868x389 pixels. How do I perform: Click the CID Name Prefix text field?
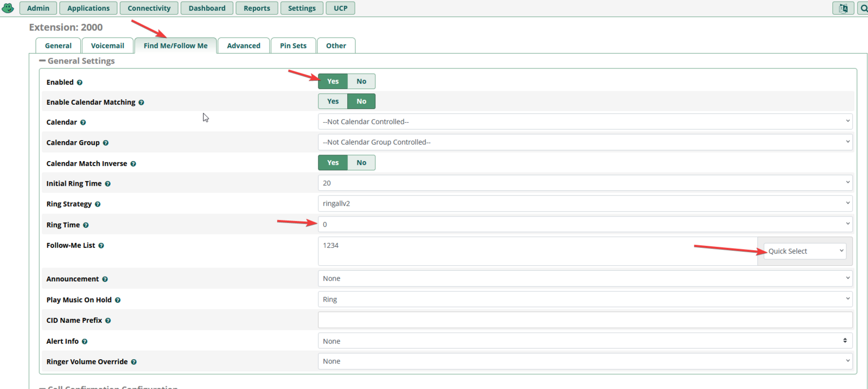coord(584,320)
